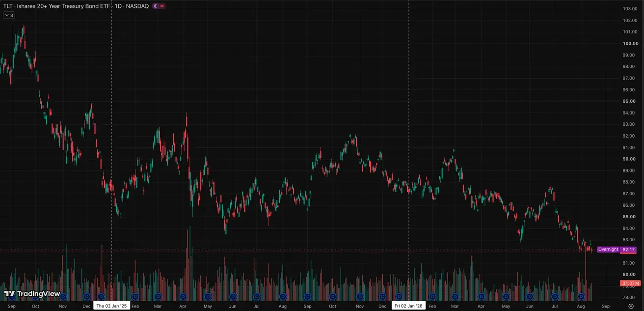Screen dimensions: 644x311
Task: Click dividend marker above Jun 2026 label
Action: coord(530,297)
